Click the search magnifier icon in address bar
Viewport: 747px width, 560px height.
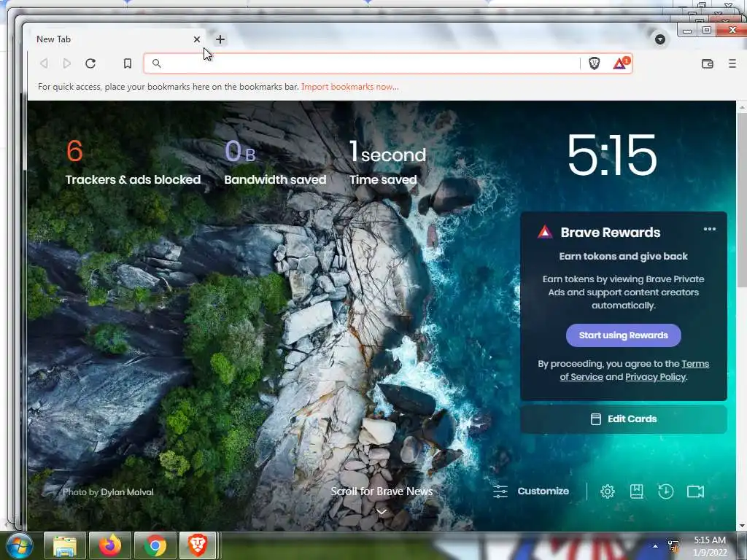[x=156, y=63]
